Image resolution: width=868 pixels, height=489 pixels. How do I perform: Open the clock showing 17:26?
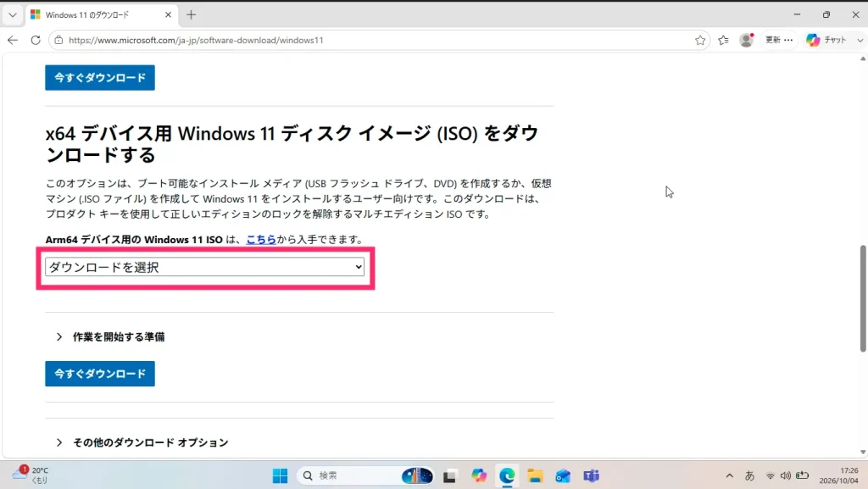point(838,475)
